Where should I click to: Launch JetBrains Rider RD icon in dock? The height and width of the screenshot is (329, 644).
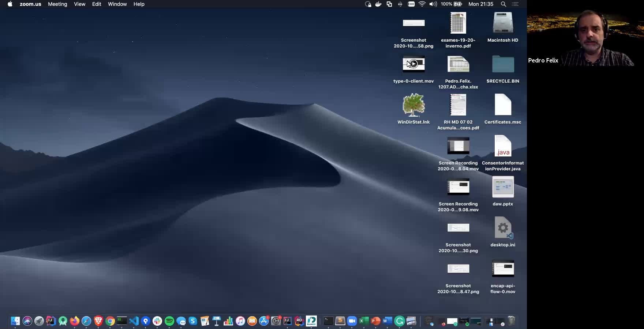point(299,321)
